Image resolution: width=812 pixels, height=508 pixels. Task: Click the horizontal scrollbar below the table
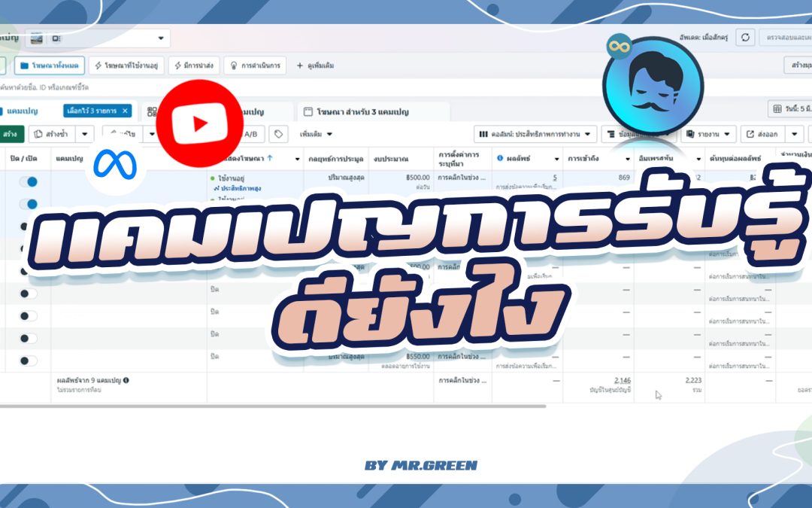click(272, 406)
